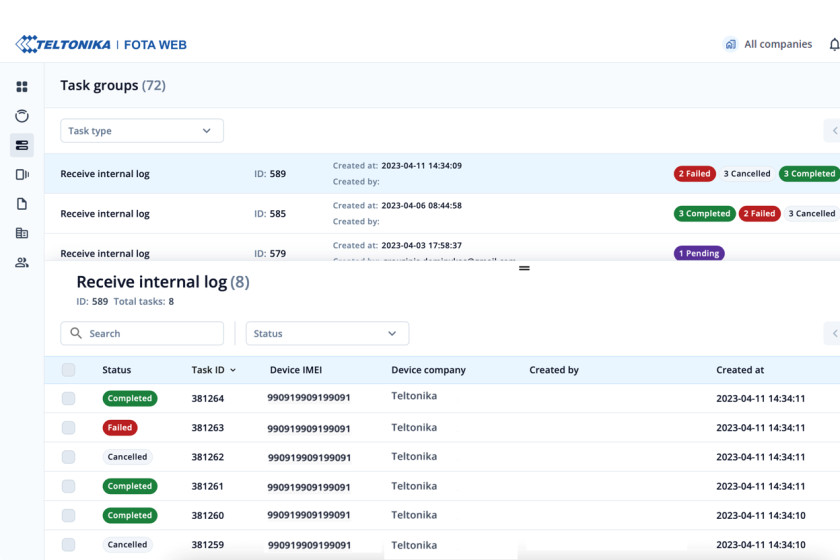This screenshot has width=840, height=560.
Task: Click the 1 Pending badge on group 579
Action: click(699, 253)
